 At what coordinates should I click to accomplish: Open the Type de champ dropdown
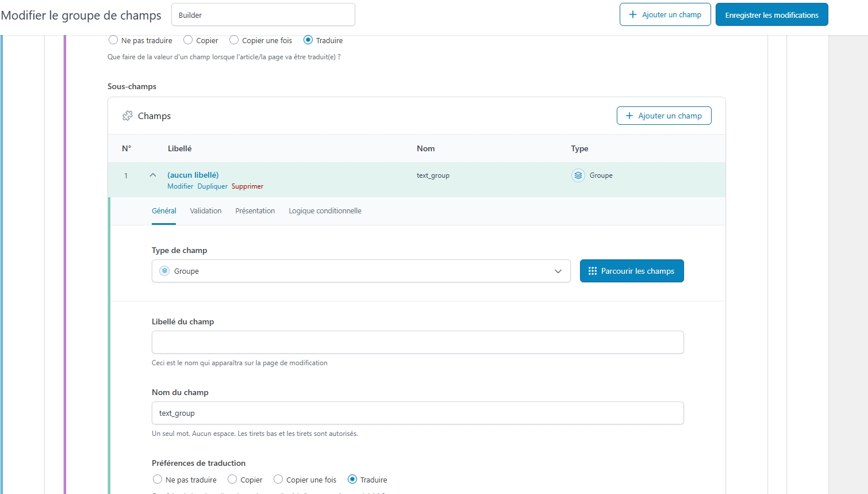[x=360, y=271]
